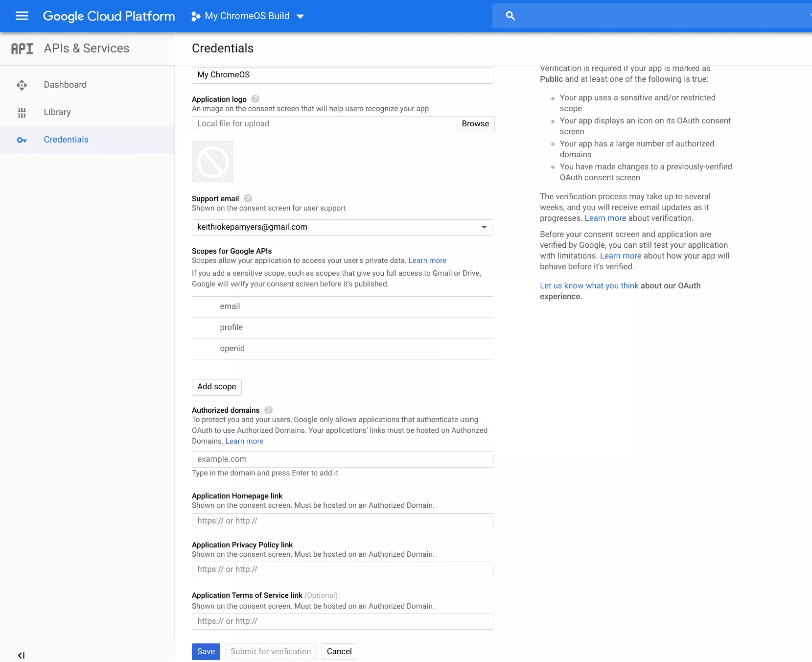Click the Authorized domains help icon
The height and width of the screenshot is (662, 812).
tap(268, 410)
